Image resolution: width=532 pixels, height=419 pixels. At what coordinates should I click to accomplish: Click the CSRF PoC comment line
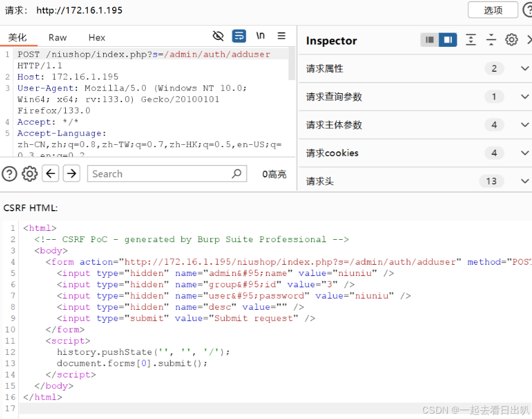(192, 239)
